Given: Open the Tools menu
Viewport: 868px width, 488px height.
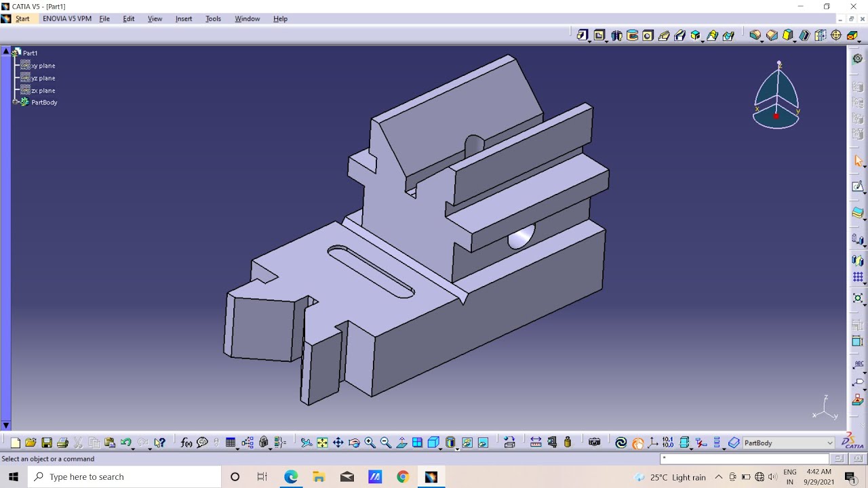Looking at the screenshot, I should coord(213,18).
